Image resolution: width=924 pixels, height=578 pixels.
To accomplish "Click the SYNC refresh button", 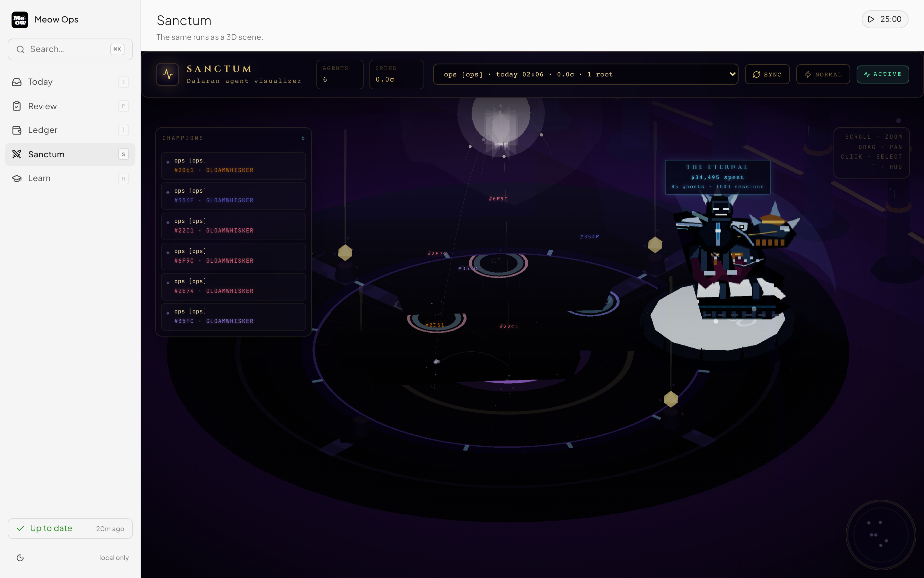I will click(x=767, y=74).
